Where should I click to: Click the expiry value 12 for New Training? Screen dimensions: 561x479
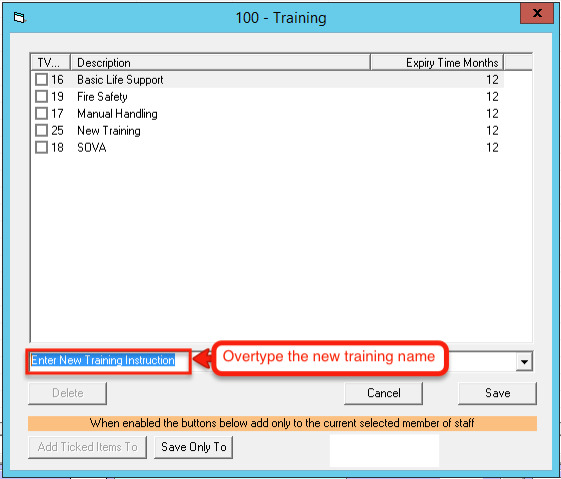click(x=492, y=130)
